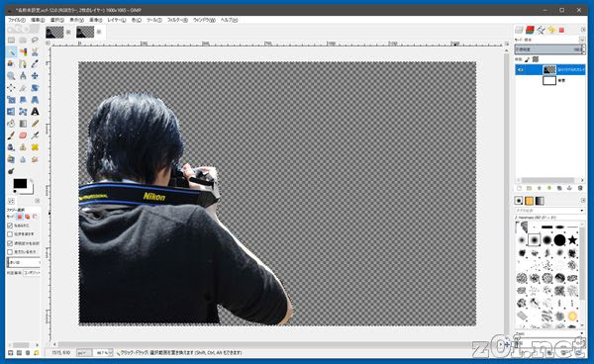The height and width of the screenshot is (364, 594).
Task: Enable the feather edges checkbox
Action: point(10,234)
